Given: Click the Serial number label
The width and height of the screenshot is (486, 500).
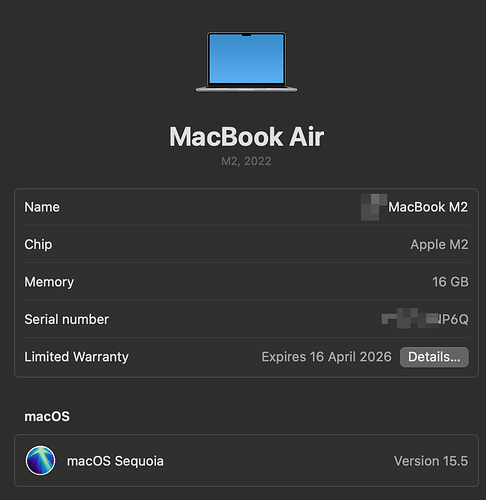Looking at the screenshot, I should [x=67, y=319].
